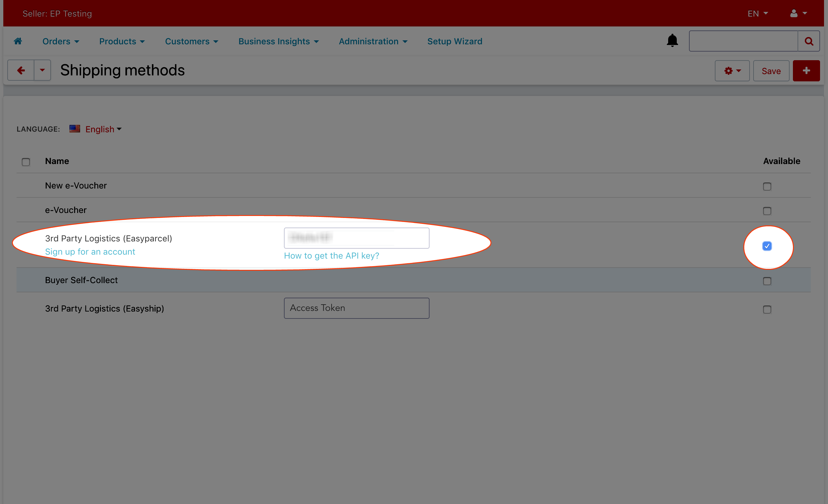Viewport: 828px width, 504px height.
Task: Click the Save button
Action: point(771,71)
